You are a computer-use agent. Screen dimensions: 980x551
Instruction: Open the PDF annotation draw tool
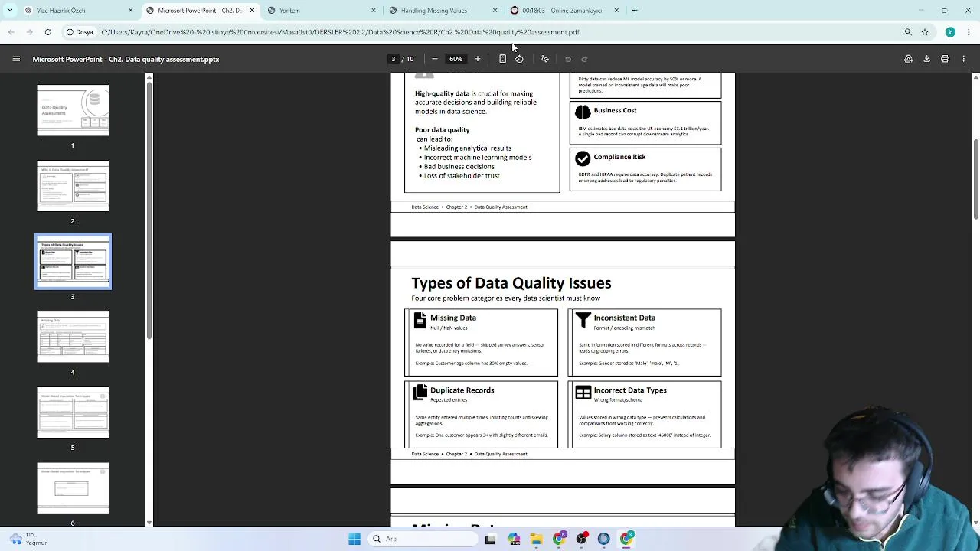click(545, 59)
